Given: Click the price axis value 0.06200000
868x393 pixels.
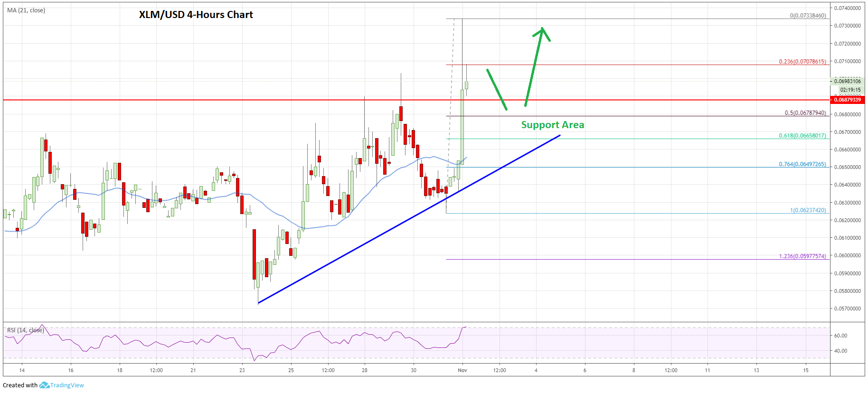Looking at the screenshot, I should point(848,220).
